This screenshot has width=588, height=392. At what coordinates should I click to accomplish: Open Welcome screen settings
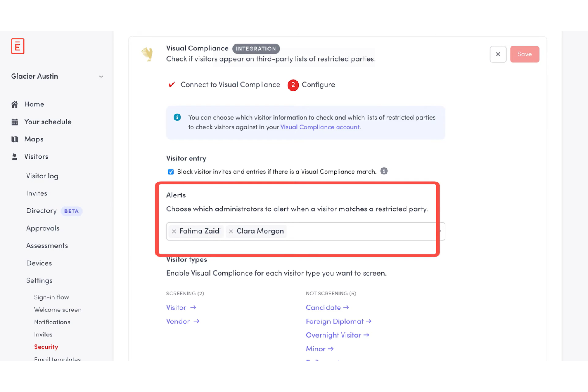click(x=58, y=310)
